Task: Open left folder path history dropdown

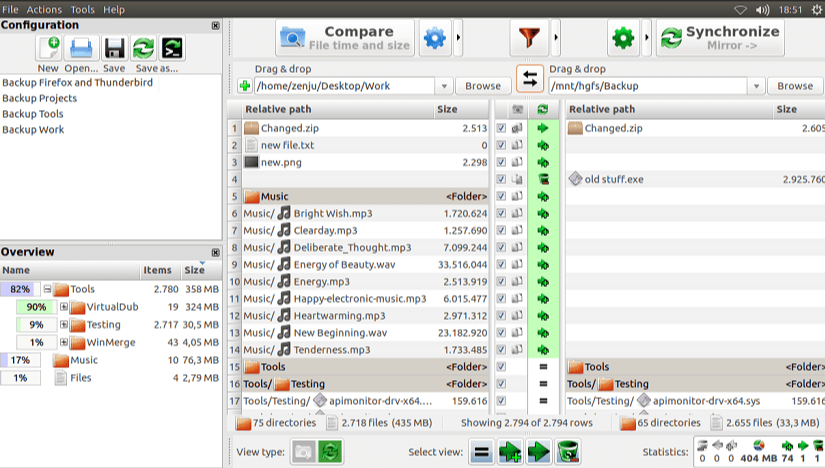Action: click(444, 86)
